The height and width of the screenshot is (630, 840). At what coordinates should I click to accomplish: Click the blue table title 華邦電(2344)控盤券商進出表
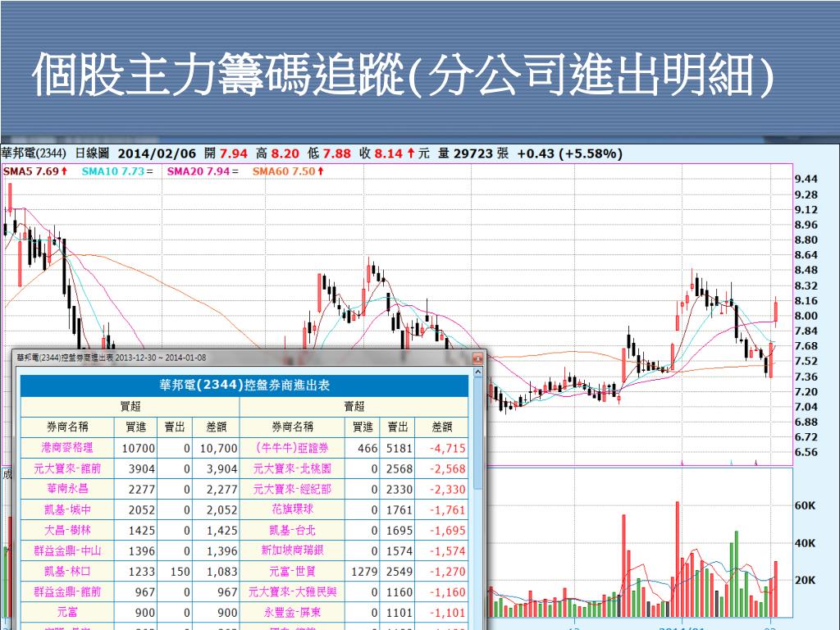point(244,386)
